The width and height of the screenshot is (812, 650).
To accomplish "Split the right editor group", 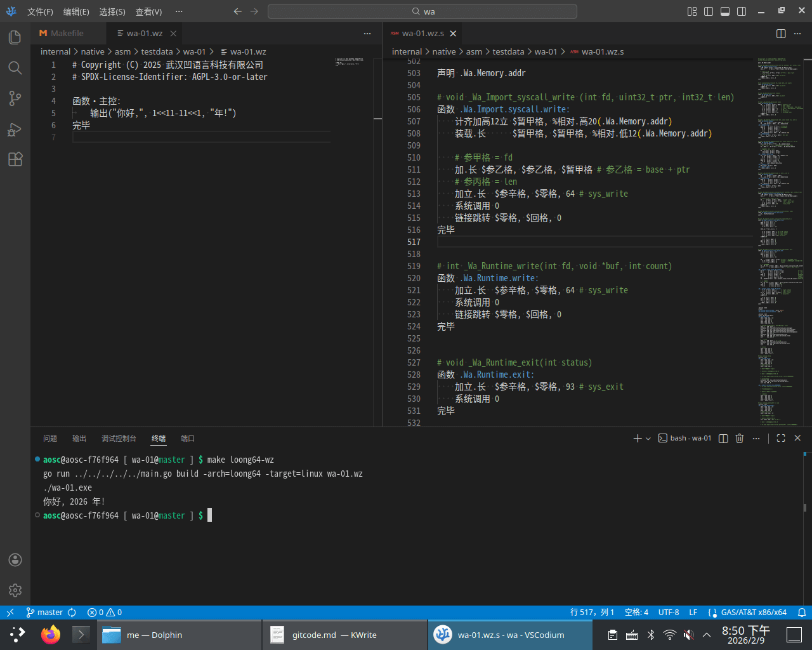I will click(x=781, y=34).
